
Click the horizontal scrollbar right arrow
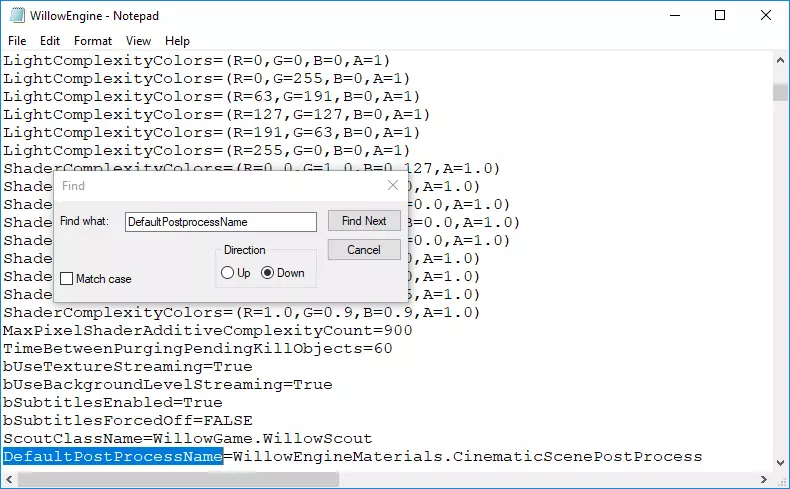coord(764,479)
